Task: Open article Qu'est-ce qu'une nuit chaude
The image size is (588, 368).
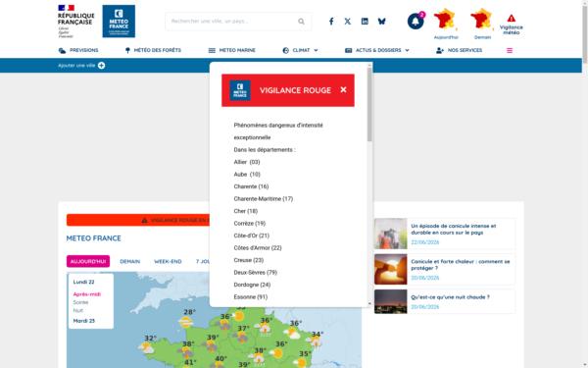Action: click(x=450, y=297)
